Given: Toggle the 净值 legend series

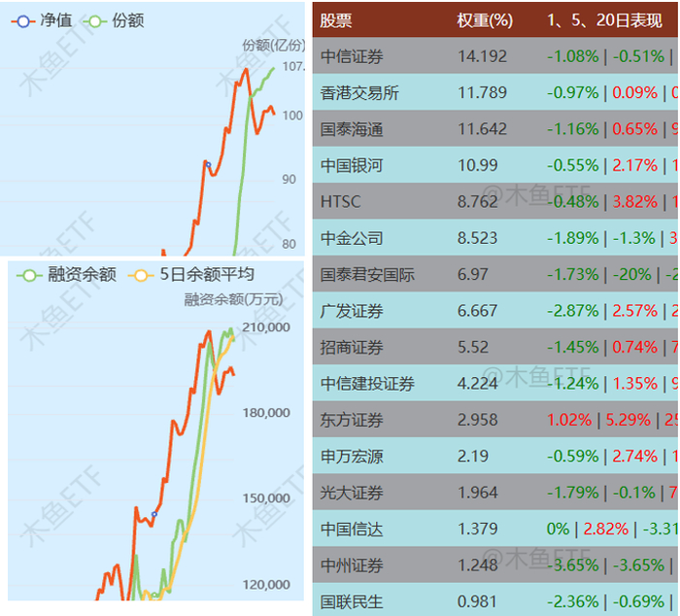Looking at the screenshot, I should pos(42,20).
